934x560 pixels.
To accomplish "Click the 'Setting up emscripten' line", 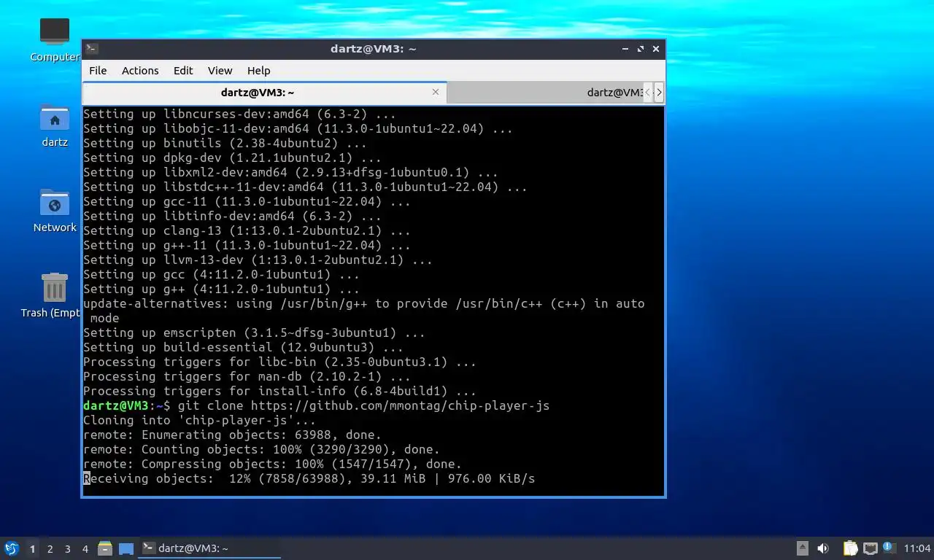I will click(x=254, y=332).
